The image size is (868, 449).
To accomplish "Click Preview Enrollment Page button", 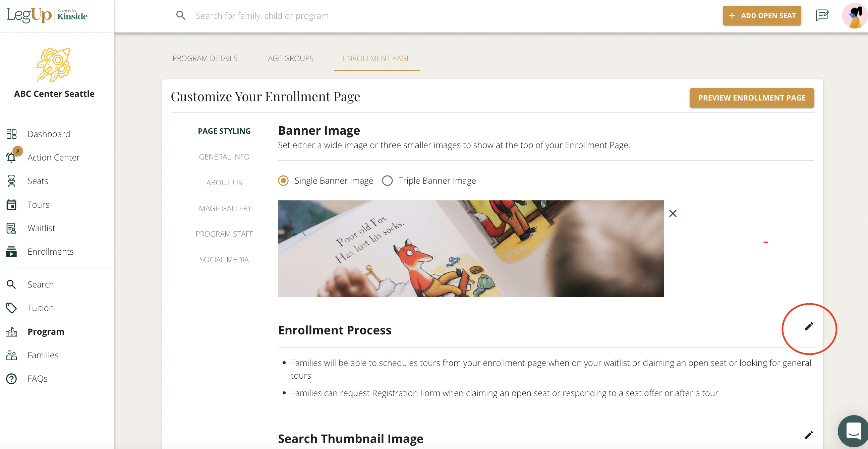I will click(x=751, y=98).
